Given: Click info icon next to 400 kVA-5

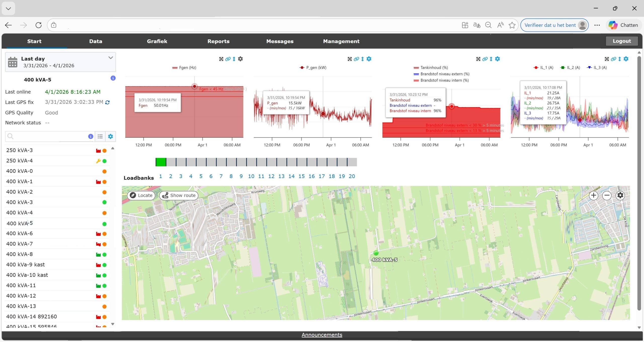Looking at the screenshot, I should click(x=113, y=78).
